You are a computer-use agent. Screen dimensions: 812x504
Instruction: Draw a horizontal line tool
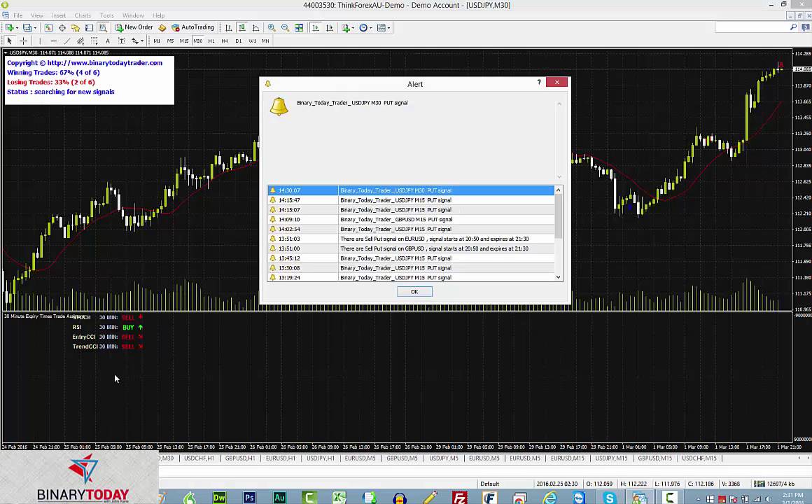tap(53, 41)
